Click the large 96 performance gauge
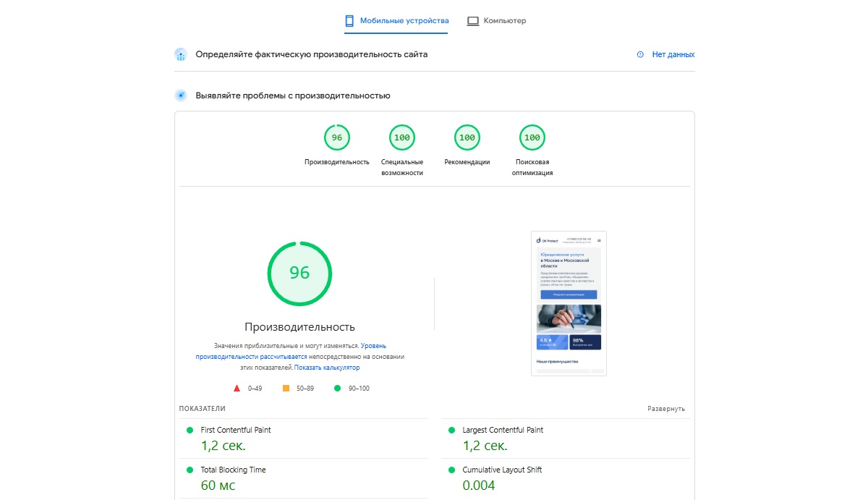 [299, 273]
